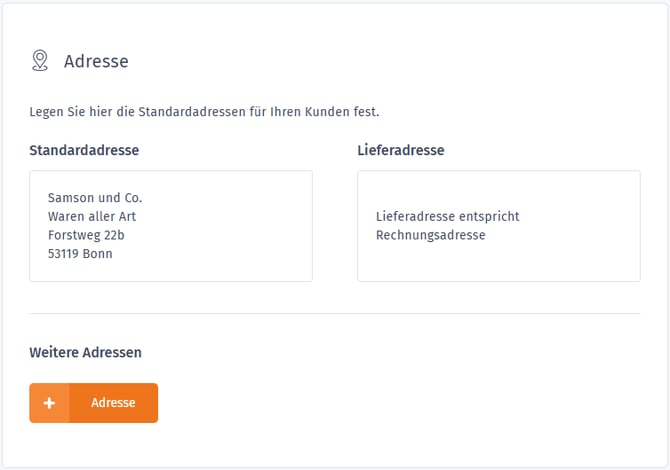Click the line Waren aller Art

[x=92, y=216]
